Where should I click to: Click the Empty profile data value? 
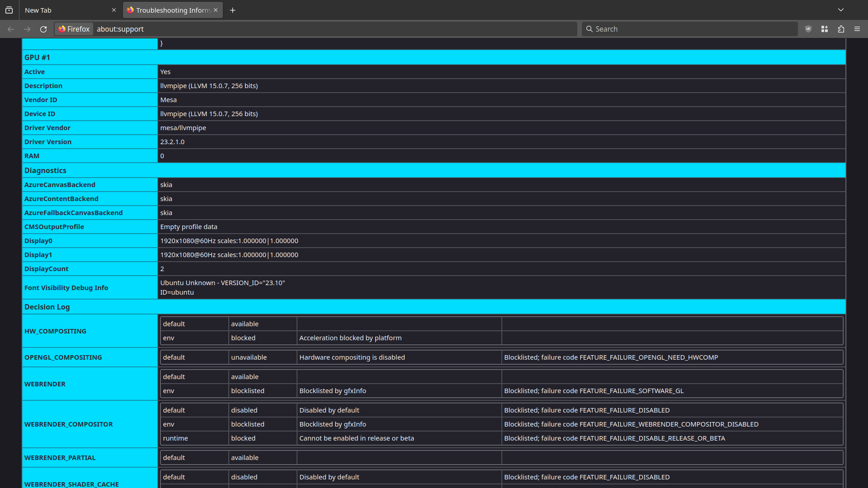(189, 227)
